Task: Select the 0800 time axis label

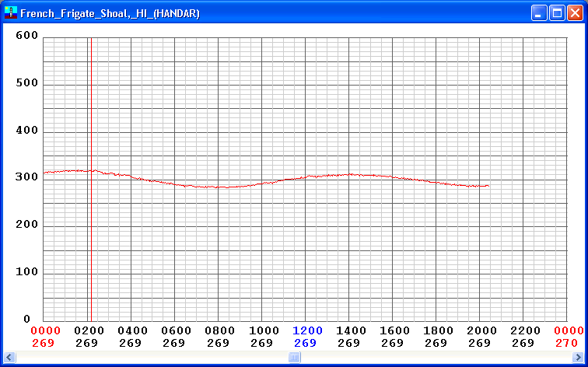Action: coord(219,330)
